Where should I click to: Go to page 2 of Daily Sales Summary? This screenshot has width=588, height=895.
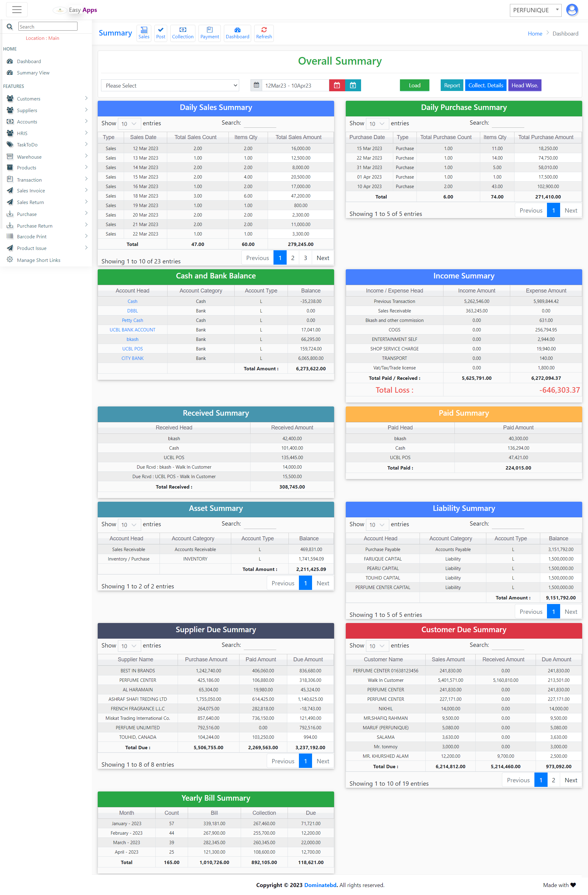[292, 258]
